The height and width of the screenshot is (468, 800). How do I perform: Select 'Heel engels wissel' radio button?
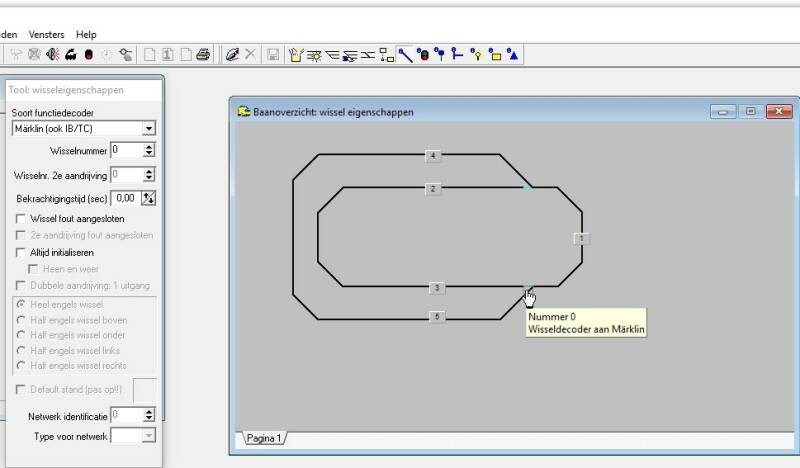(22, 303)
